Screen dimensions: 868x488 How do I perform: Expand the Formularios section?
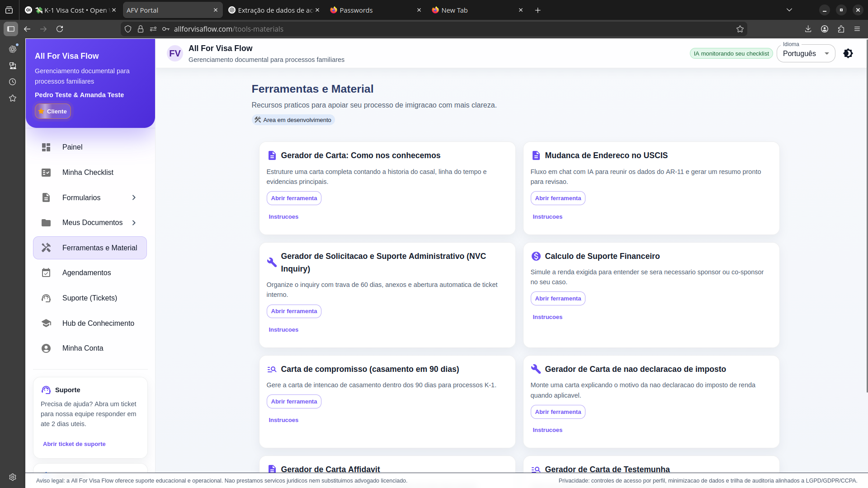click(133, 197)
